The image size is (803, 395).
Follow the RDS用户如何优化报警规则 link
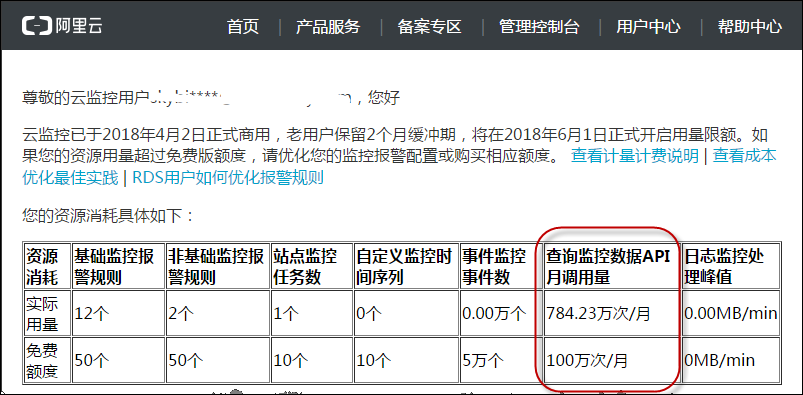228,177
